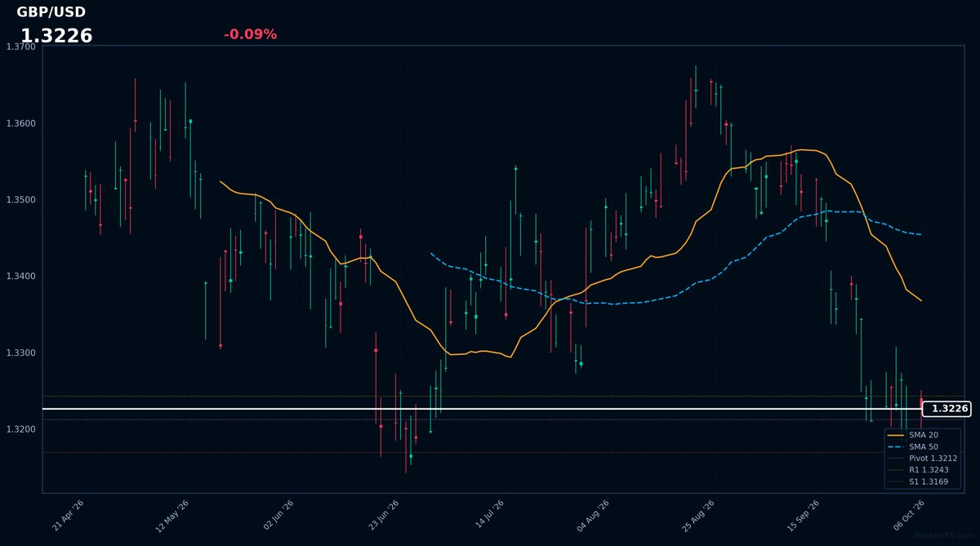Click the 12 May '26 date label
Screen dimensions: 980x546
173,516
